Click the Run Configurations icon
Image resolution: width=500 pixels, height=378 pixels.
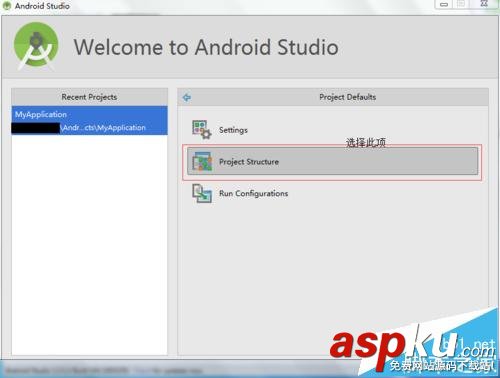(202, 193)
